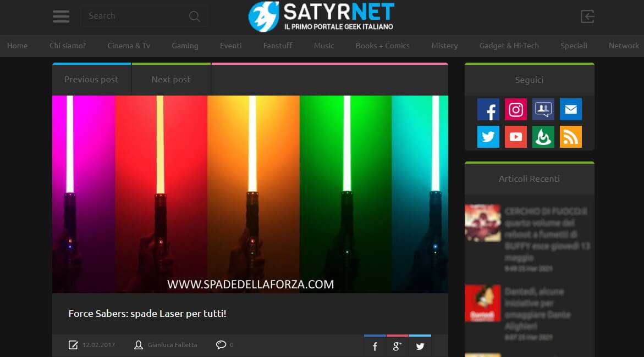Open the RSS feed icon
The image size is (644, 357).
[570, 137]
